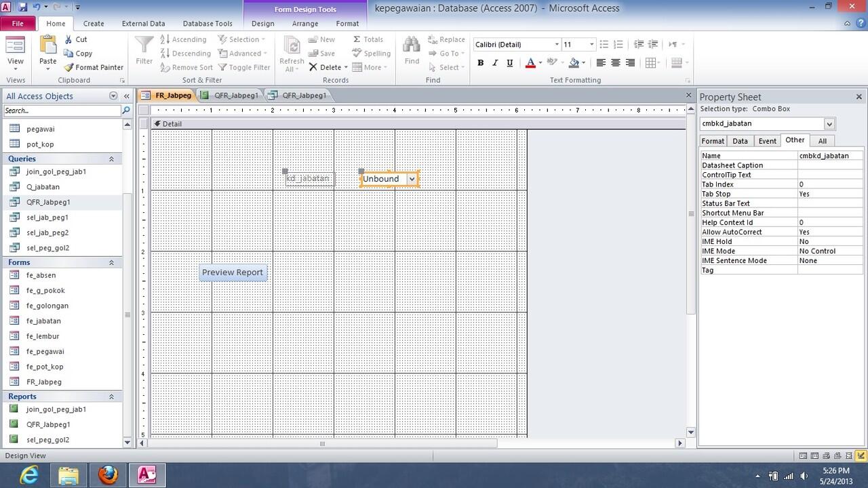Open the Help question mark icon
The image size is (868, 488).
860,23
